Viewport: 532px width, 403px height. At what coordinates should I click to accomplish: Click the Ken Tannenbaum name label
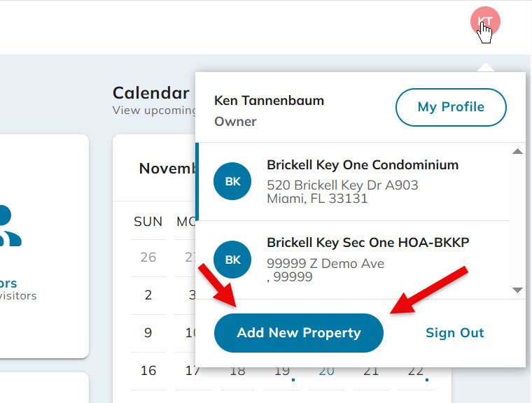(269, 101)
